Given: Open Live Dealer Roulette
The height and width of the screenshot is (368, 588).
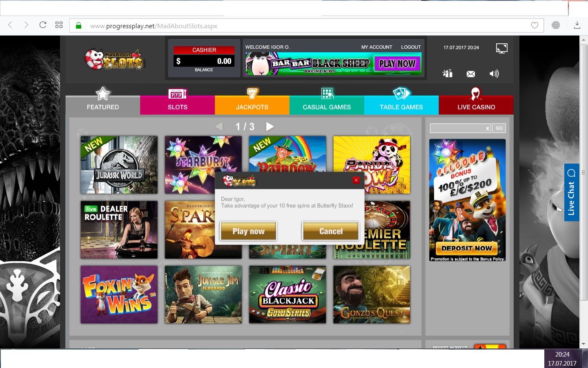Looking at the screenshot, I should [x=119, y=230].
